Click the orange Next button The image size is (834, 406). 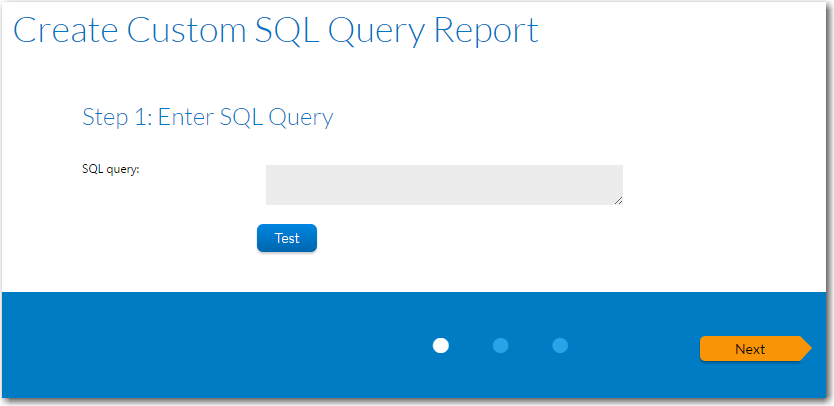(750, 349)
